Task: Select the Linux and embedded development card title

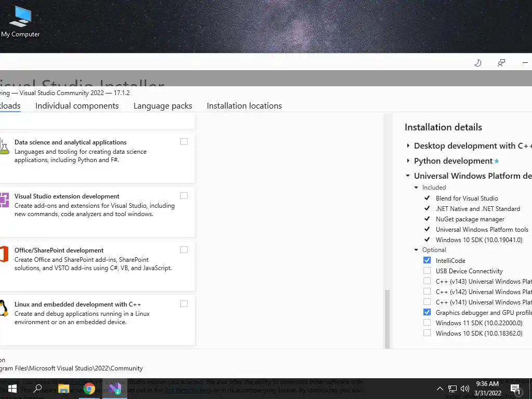Action: 78,304
